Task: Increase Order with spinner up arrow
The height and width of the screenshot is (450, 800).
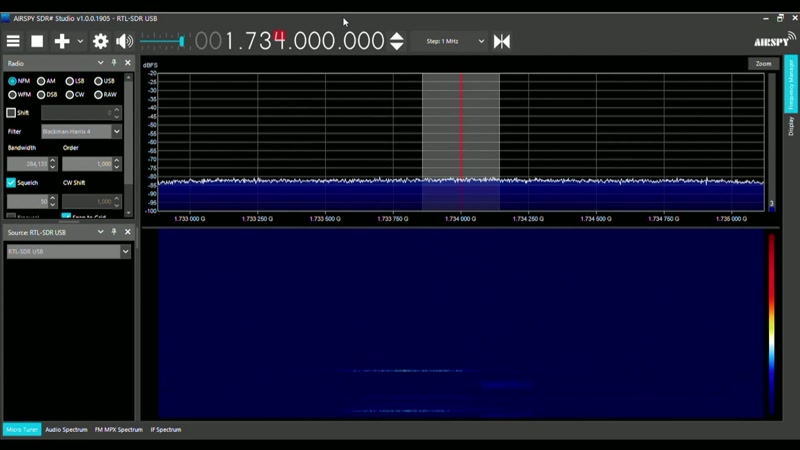Action: [117, 160]
